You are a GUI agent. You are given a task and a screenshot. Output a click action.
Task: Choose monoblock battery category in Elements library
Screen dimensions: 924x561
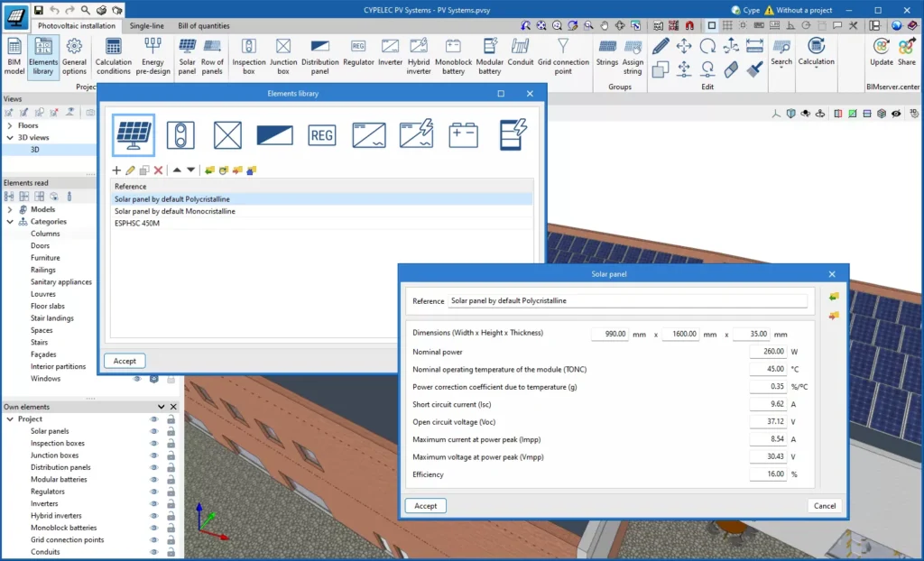click(x=463, y=135)
